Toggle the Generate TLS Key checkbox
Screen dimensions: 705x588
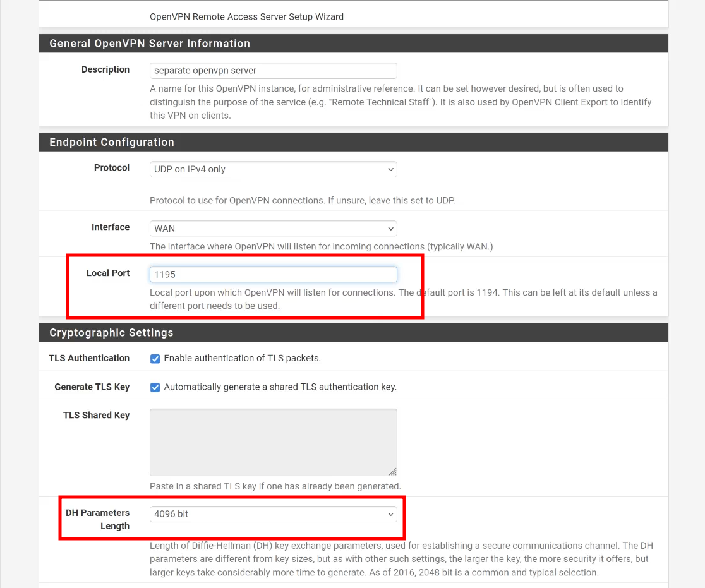point(155,388)
